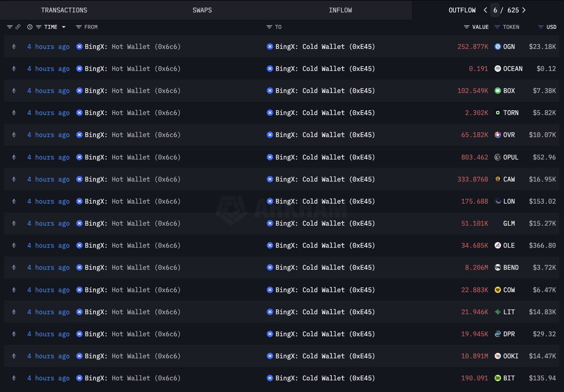This screenshot has width=564, height=392.
Task: Select USD amount $15.27K
Action: (x=542, y=223)
